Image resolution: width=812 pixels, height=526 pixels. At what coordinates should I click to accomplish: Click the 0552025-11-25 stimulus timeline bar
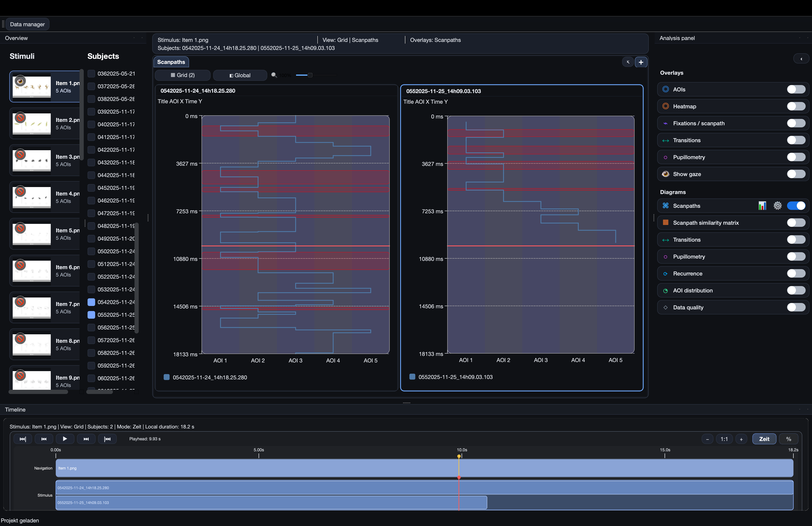pyautogui.click(x=271, y=503)
